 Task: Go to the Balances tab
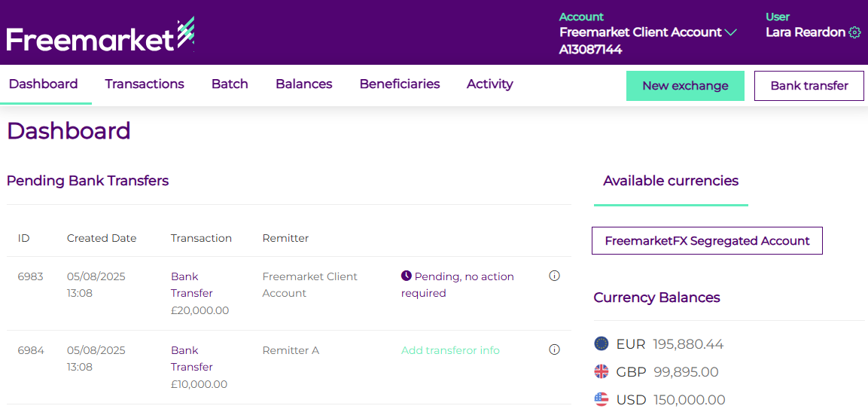point(303,84)
